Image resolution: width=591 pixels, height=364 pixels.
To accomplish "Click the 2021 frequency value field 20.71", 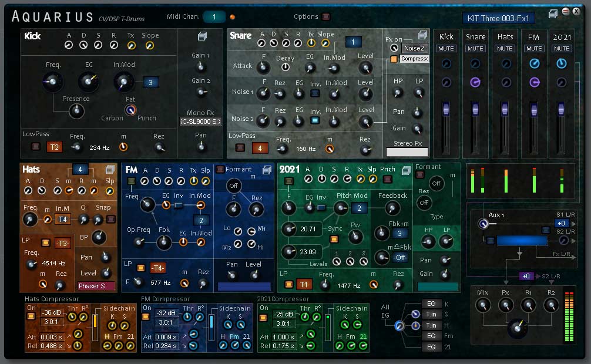I will [x=308, y=229].
